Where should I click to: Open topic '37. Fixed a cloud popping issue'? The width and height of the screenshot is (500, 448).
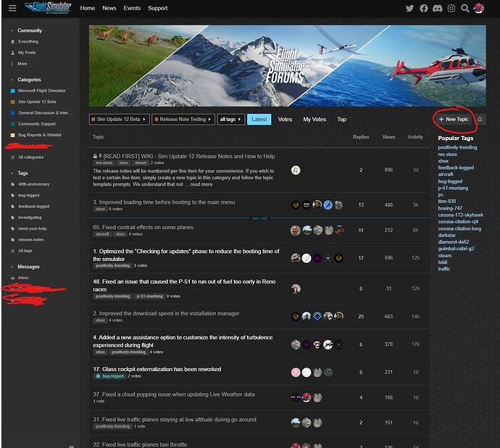[174, 394]
